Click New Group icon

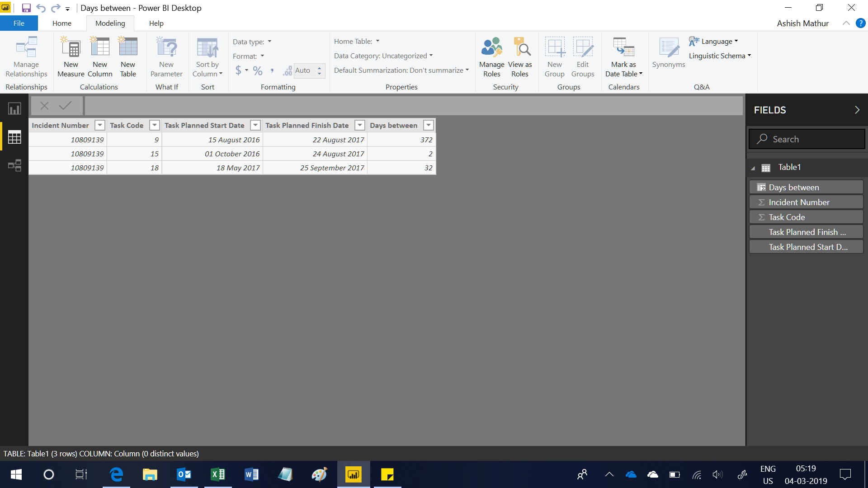(555, 47)
